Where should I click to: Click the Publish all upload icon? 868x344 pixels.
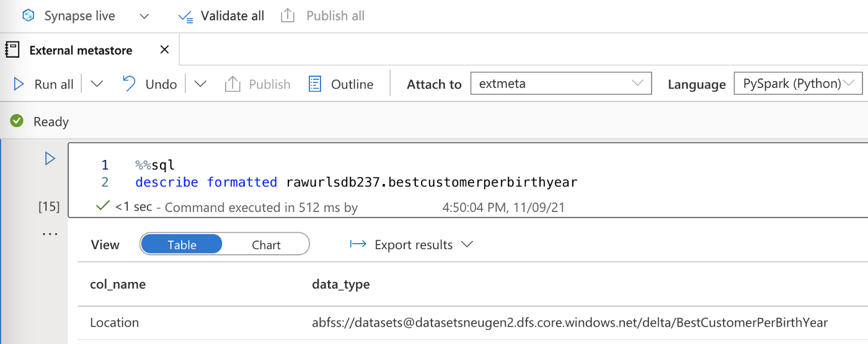pyautogui.click(x=288, y=16)
